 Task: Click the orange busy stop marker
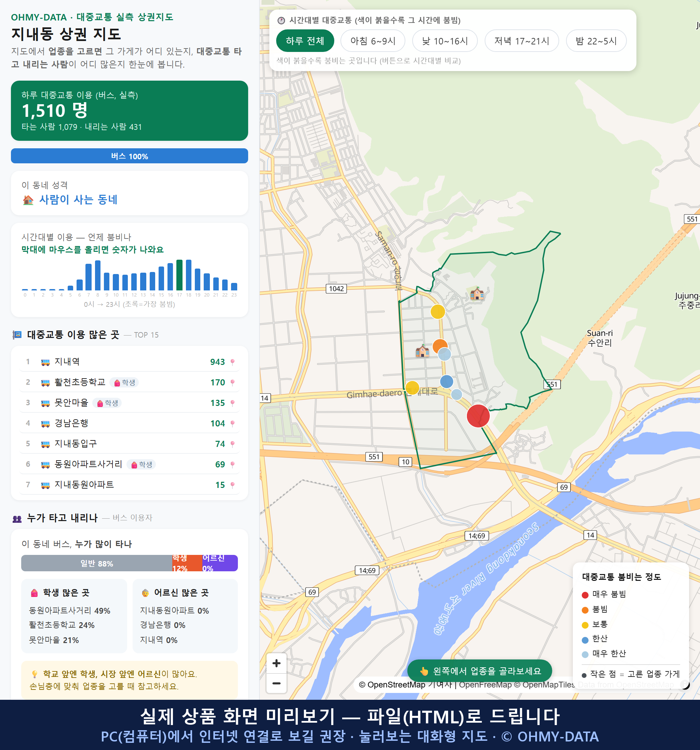(x=440, y=345)
